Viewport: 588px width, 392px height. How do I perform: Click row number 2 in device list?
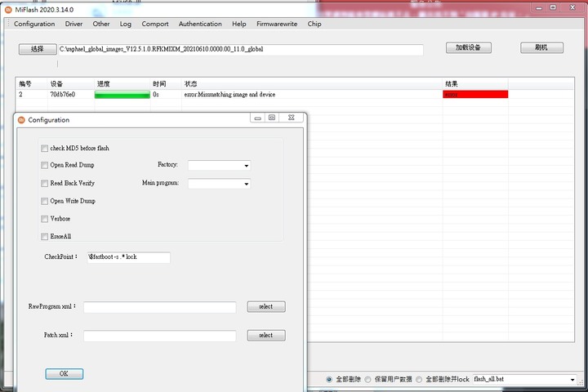20,95
